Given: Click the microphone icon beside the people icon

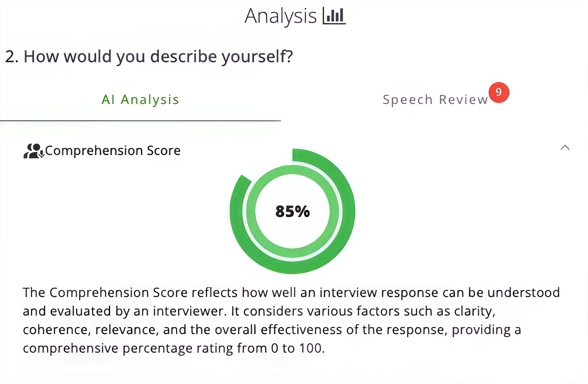Looking at the screenshot, I should [x=41, y=153].
